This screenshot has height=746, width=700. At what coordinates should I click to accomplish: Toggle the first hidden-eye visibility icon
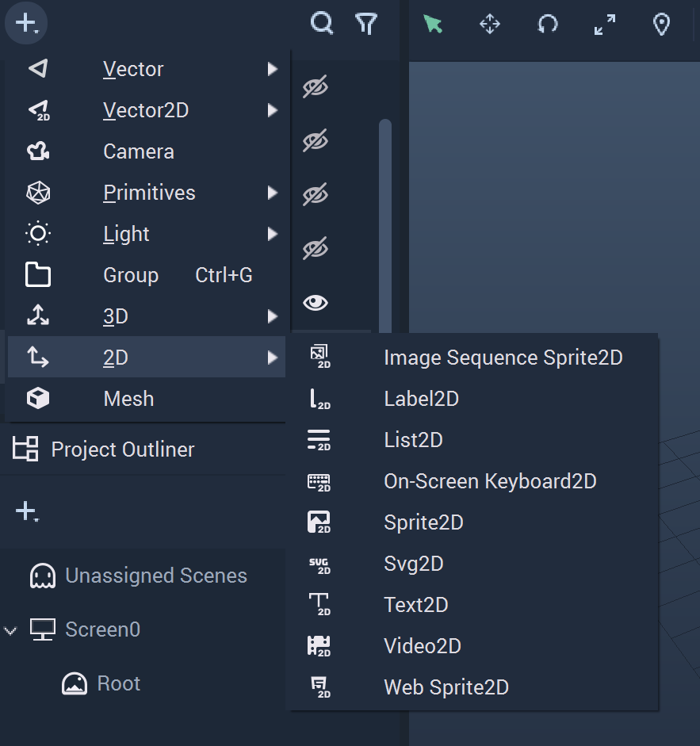point(315,86)
